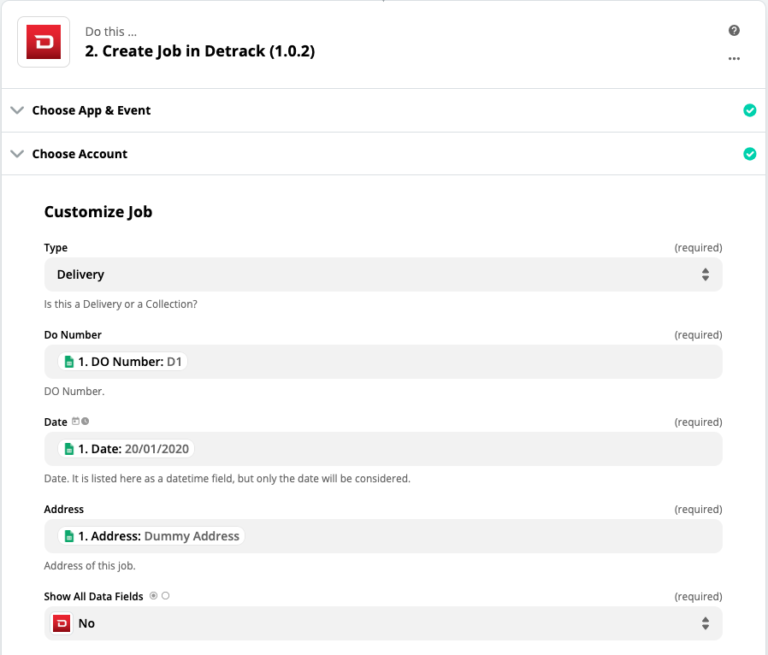Click Google Sheets icon in Date pill
Screen dimensions: 768x655
[69, 449]
